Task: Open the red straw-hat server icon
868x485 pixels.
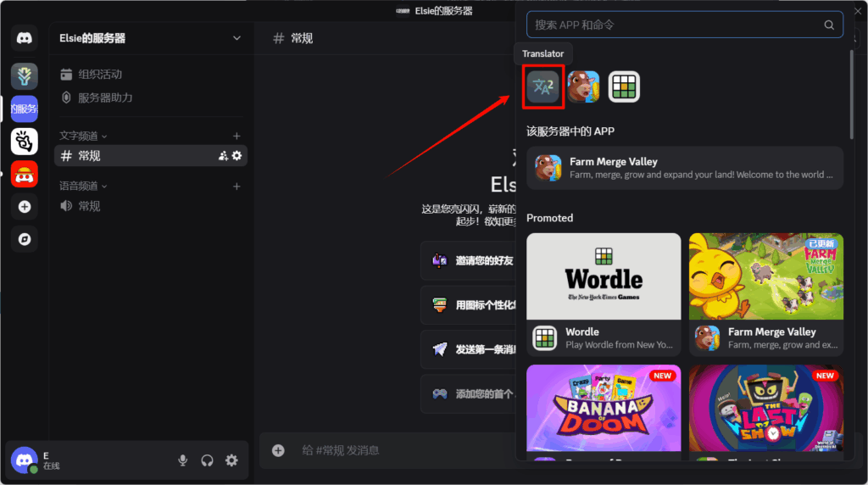Action: (24, 174)
